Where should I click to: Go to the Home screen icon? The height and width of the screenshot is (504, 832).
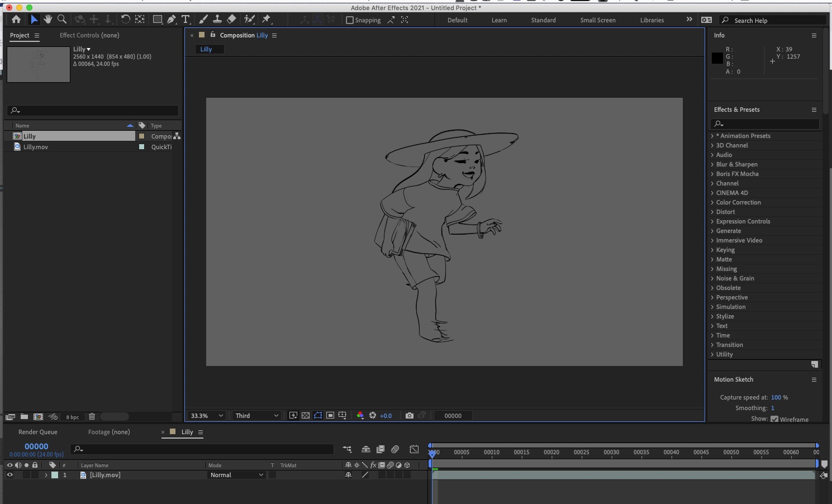pos(16,20)
